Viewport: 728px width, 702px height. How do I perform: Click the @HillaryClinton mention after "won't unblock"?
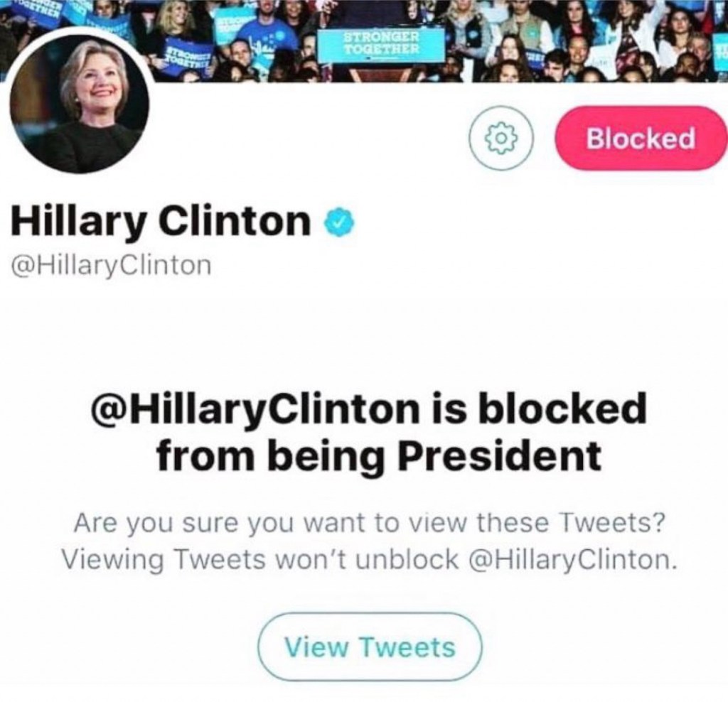pyautogui.click(x=571, y=560)
